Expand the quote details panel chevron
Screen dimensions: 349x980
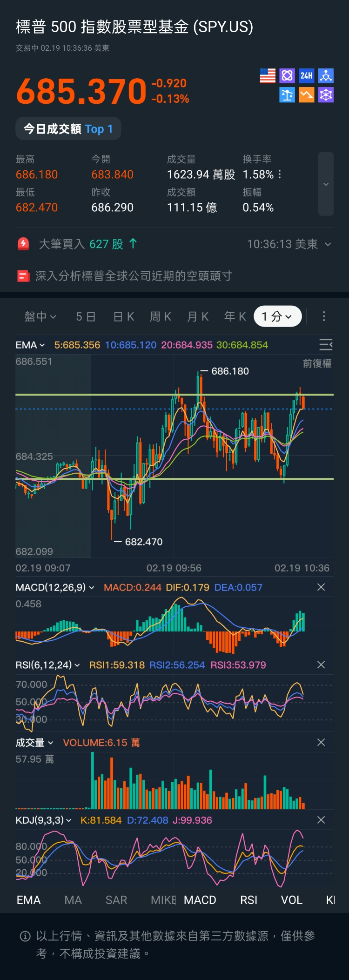pyautogui.click(x=326, y=184)
